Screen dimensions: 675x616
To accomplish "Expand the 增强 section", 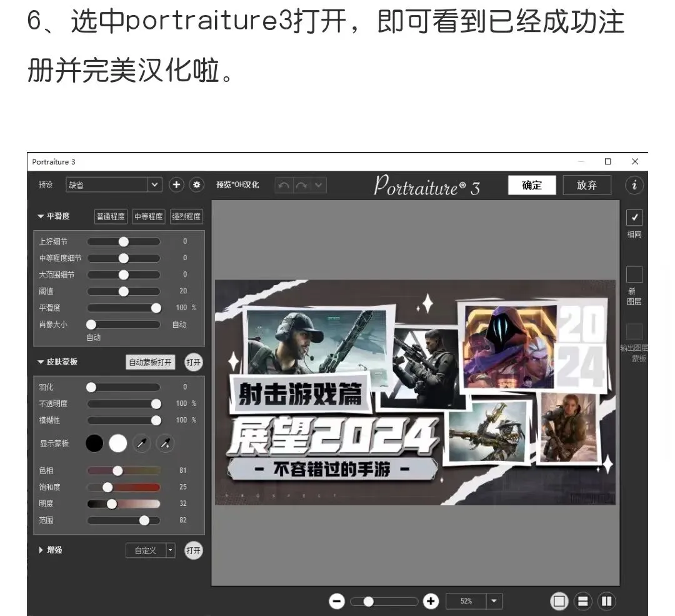I will [41, 550].
